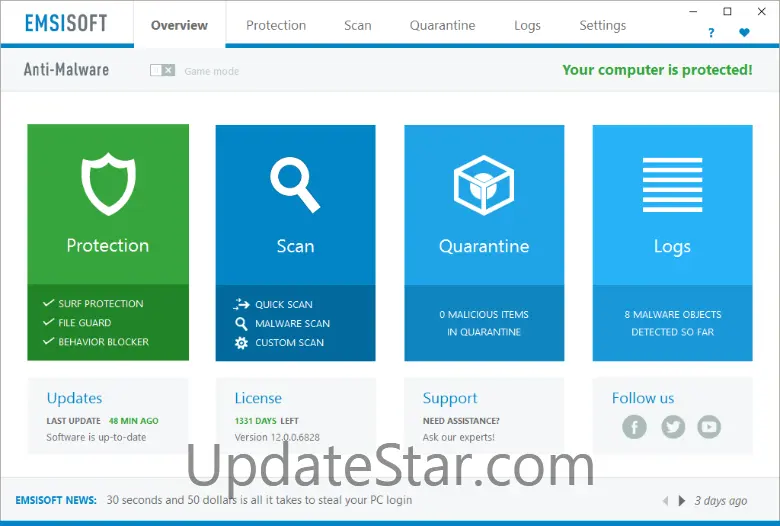Click the Updates heading
This screenshot has width=780, height=526.
74,398
